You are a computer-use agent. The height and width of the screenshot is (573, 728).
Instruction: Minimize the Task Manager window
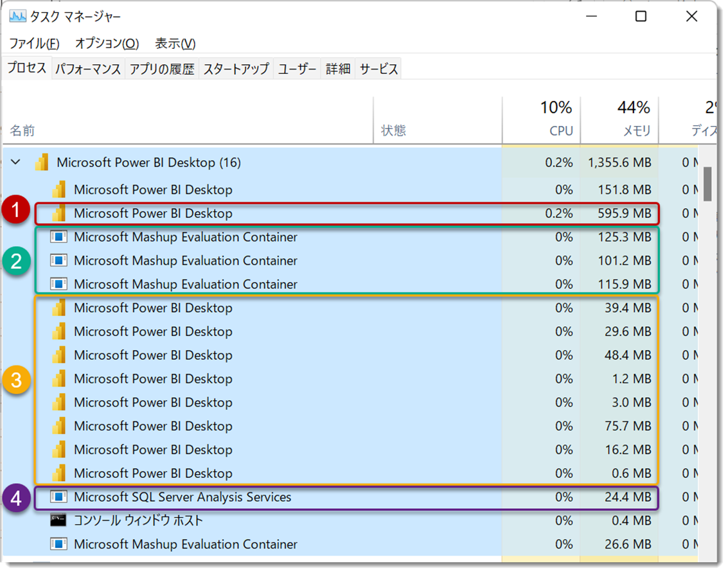[591, 17]
